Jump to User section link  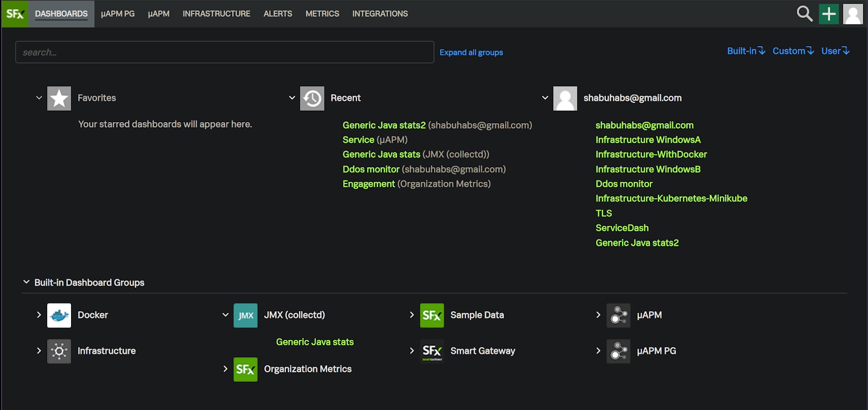[835, 51]
